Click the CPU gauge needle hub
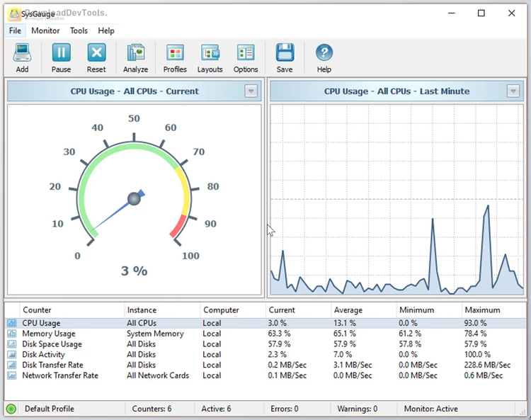 (x=134, y=199)
